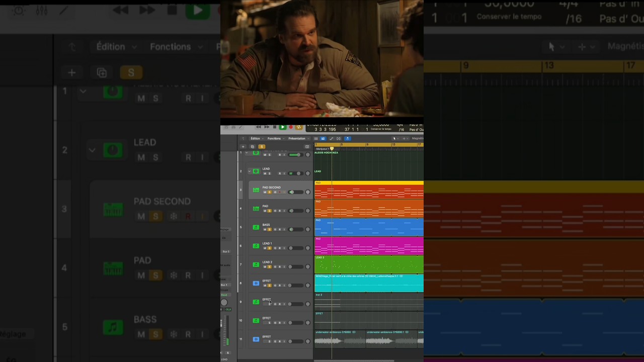Toggle the highlighted automation view button

[x=323, y=138]
